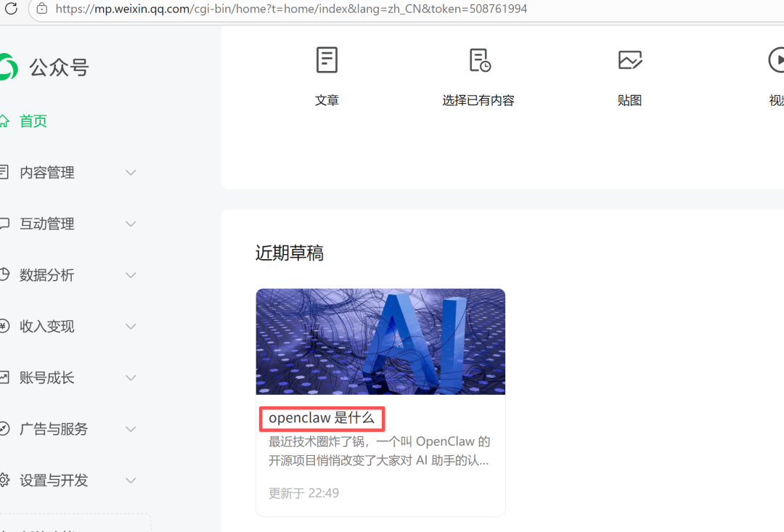Screen dimensions: 784x532
Task: Open the 账号成长 menu
Action: point(47,377)
